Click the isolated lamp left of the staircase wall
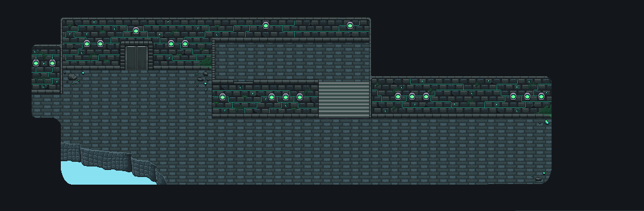The image size is (644, 211). [222, 97]
